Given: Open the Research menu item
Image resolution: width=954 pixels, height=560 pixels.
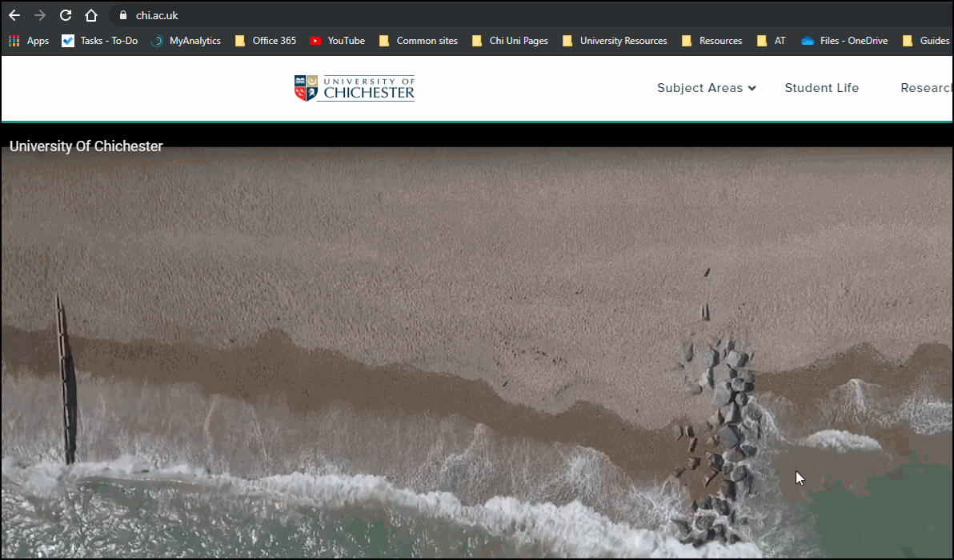Looking at the screenshot, I should [x=927, y=88].
